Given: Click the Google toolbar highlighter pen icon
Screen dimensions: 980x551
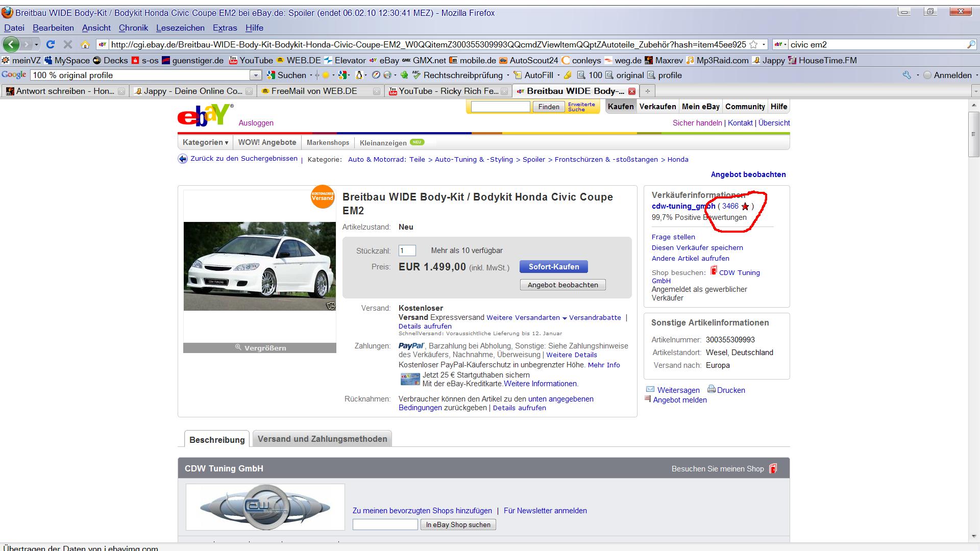Looking at the screenshot, I should point(568,75).
